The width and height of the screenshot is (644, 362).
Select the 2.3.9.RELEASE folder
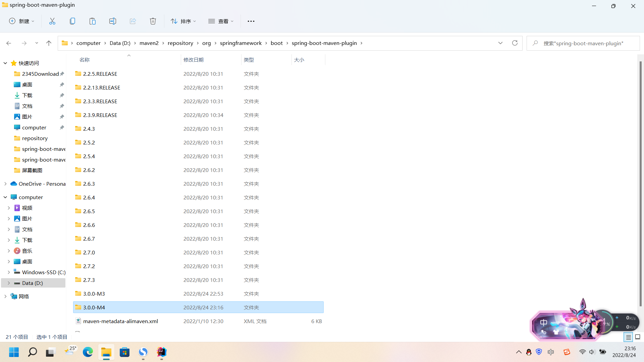click(198, 115)
